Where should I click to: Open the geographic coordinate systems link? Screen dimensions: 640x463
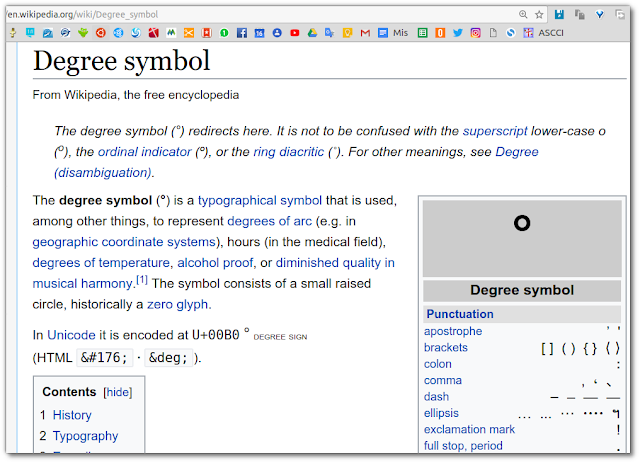[x=124, y=242]
